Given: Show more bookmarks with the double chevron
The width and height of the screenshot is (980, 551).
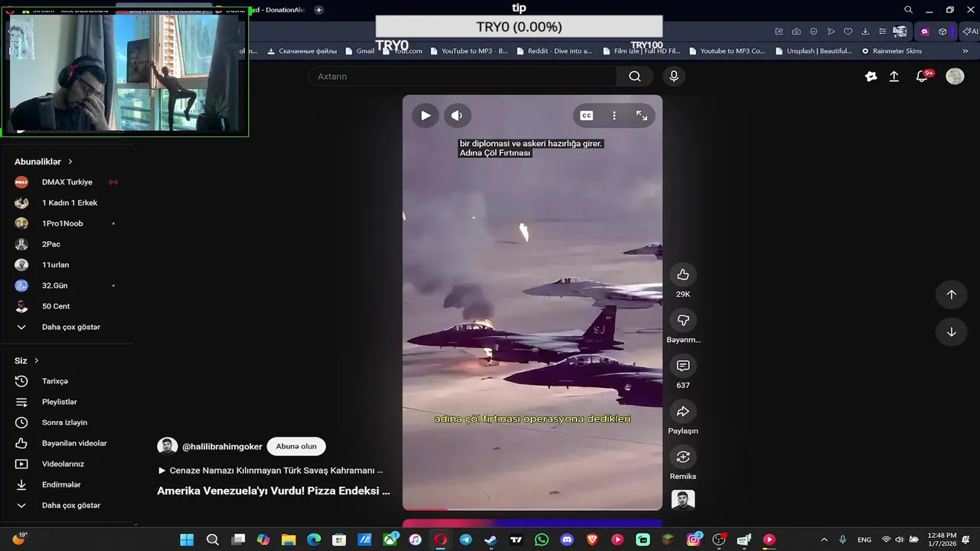Looking at the screenshot, I should 965,51.
